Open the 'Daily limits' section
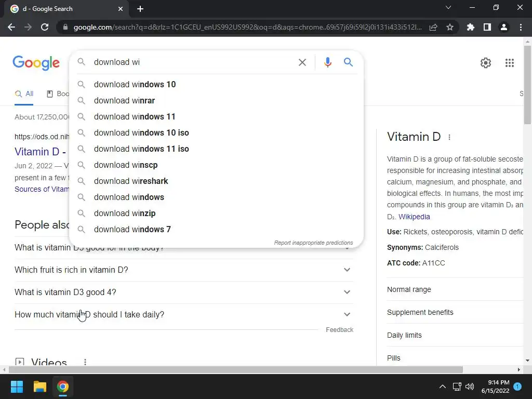 (455, 335)
